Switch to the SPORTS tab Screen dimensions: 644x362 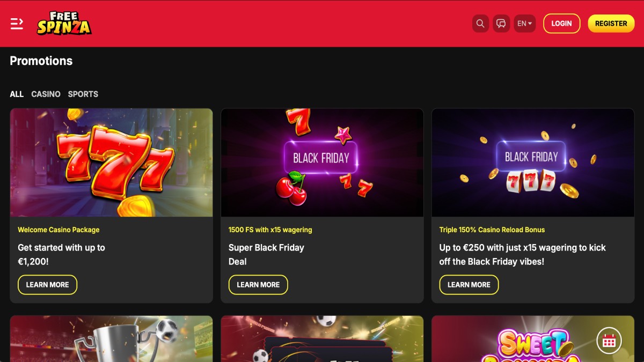(x=83, y=94)
